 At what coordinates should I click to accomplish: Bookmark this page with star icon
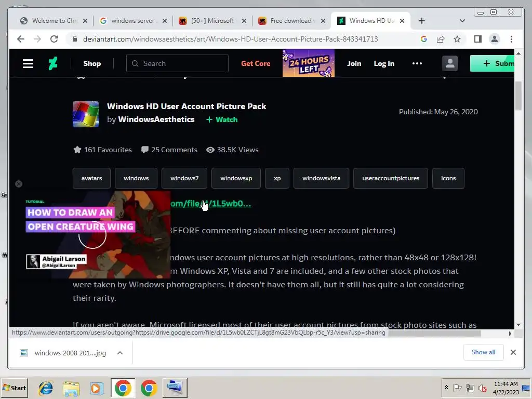point(457,39)
